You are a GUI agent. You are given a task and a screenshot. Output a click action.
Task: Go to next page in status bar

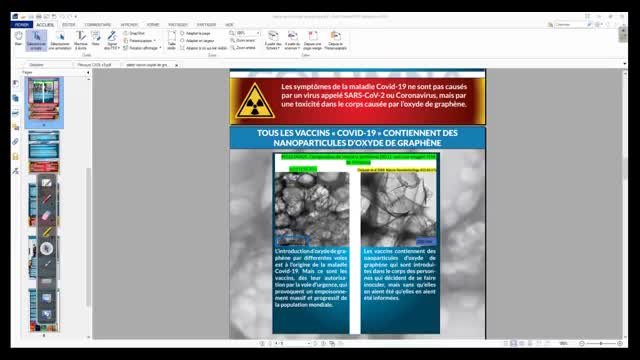[315, 344]
